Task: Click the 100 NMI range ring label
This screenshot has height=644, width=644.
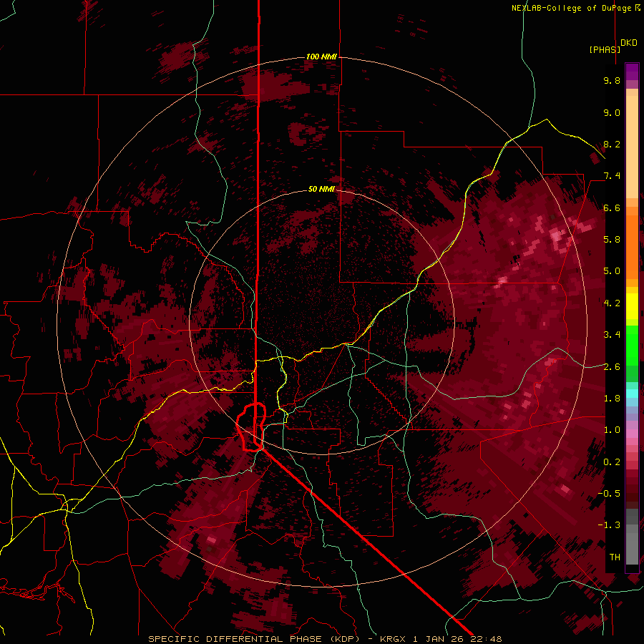Action: coord(321,57)
